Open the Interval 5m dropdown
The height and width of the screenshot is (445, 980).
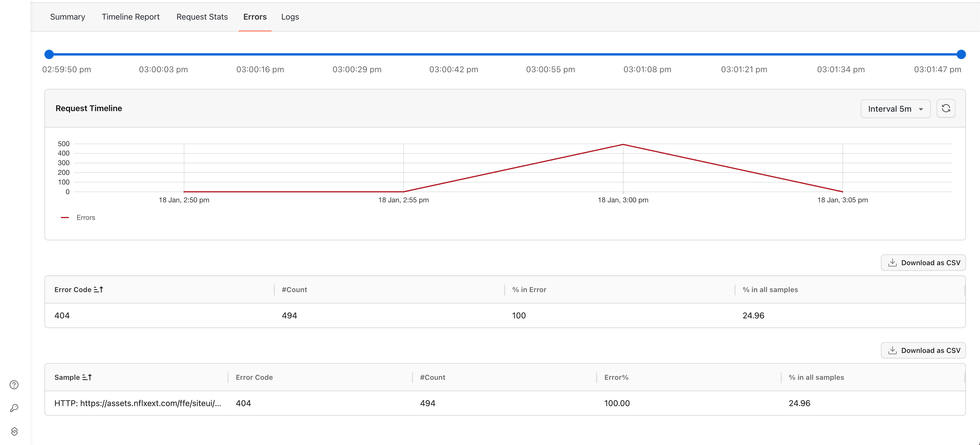[895, 109]
